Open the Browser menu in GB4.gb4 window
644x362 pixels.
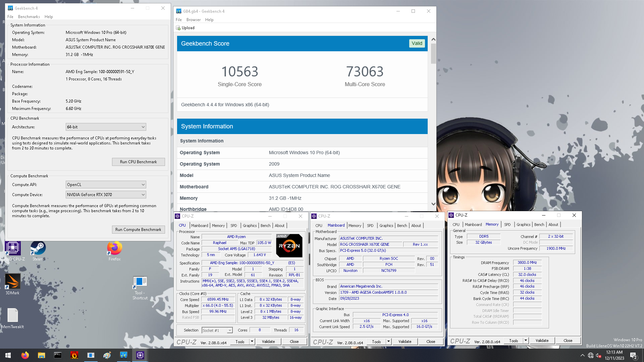pyautogui.click(x=194, y=20)
